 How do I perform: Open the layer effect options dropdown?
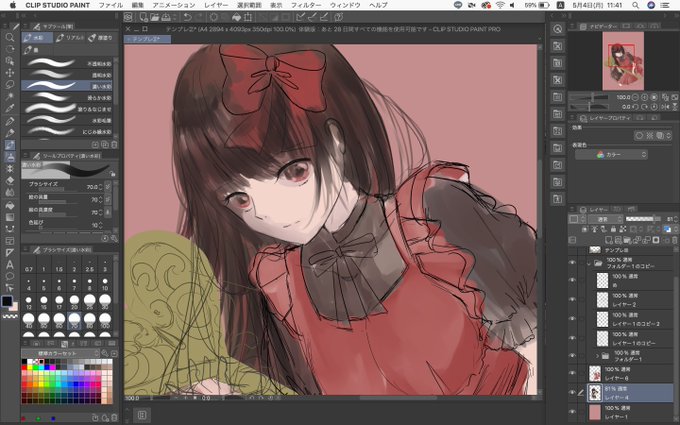tap(668, 136)
